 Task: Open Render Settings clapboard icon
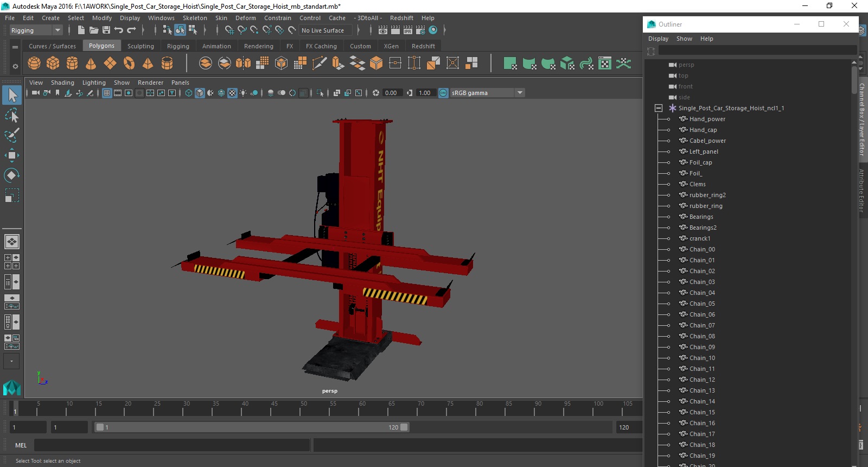click(x=420, y=30)
